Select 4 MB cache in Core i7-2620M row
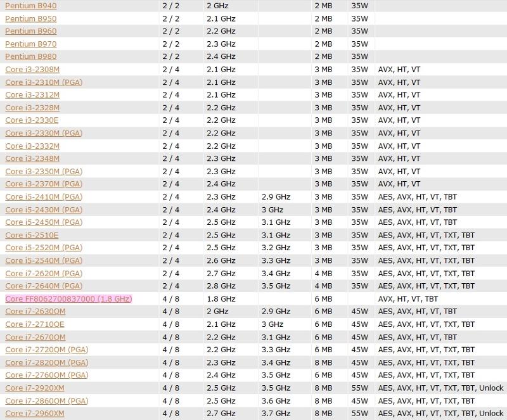507x420 pixels. tap(323, 273)
